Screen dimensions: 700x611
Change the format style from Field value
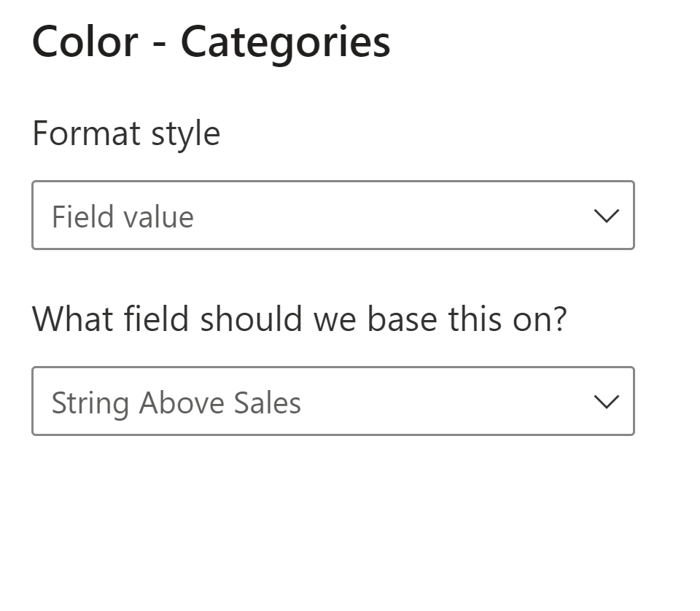pos(332,216)
